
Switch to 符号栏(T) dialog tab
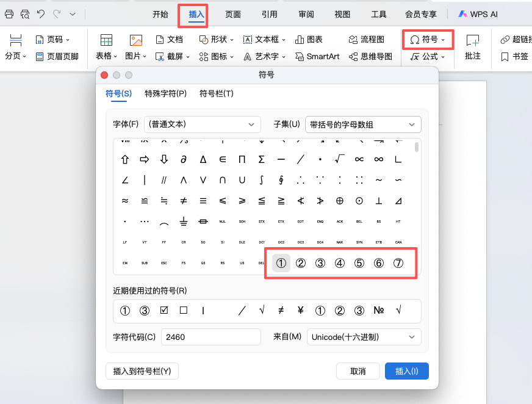pos(217,93)
